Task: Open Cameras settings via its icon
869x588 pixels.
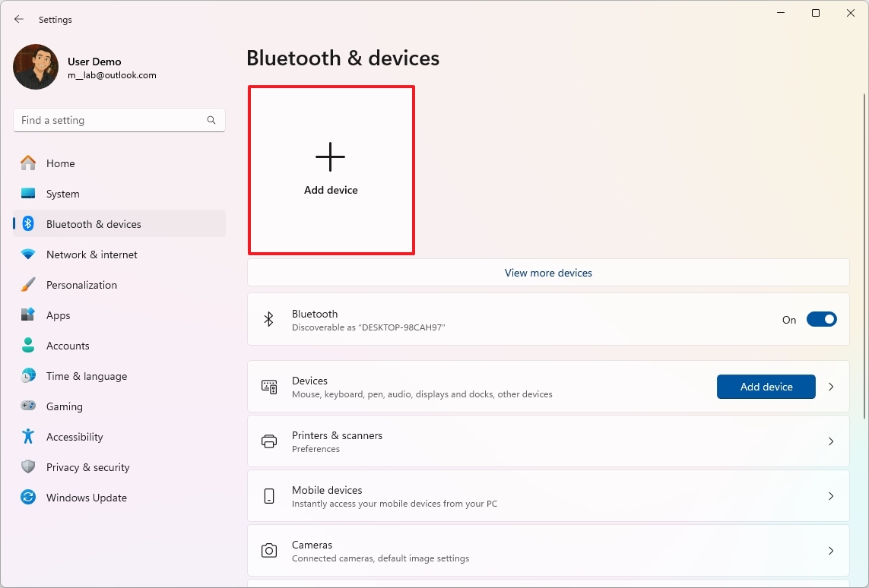Action: point(268,549)
